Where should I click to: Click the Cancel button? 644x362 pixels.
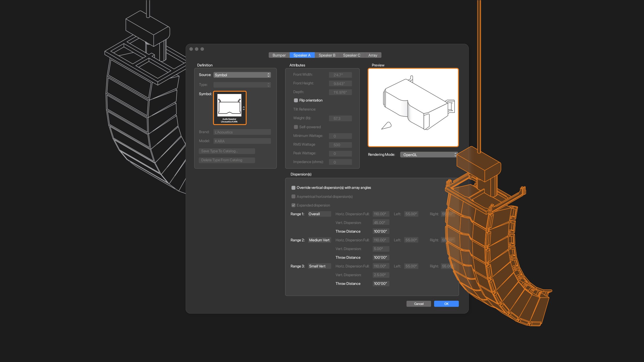coord(419,304)
